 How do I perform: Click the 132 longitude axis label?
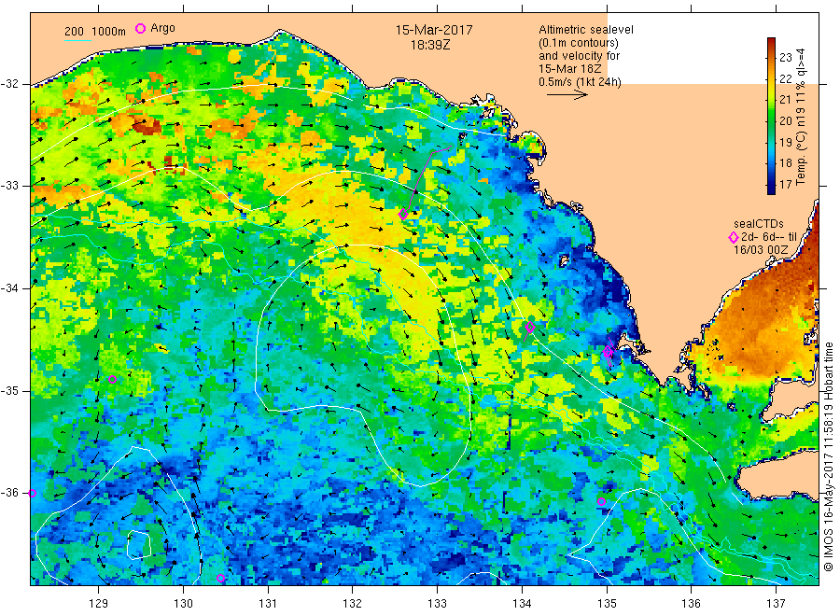(x=353, y=604)
